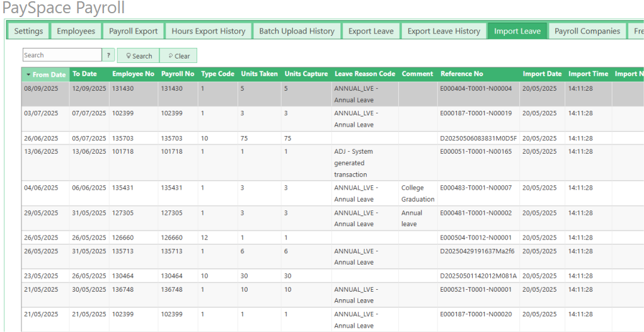644x332 pixels.
Task: Click the Leave Reason Code column header
Action: click(x=365, y=74)
